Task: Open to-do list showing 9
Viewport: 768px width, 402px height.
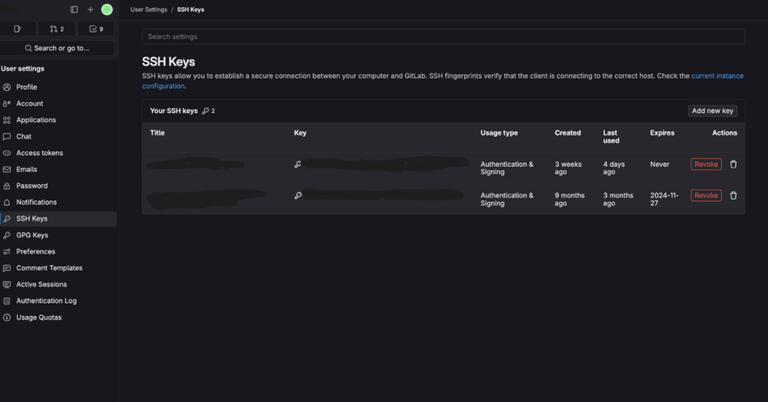Action: click(x=96, y=29)
